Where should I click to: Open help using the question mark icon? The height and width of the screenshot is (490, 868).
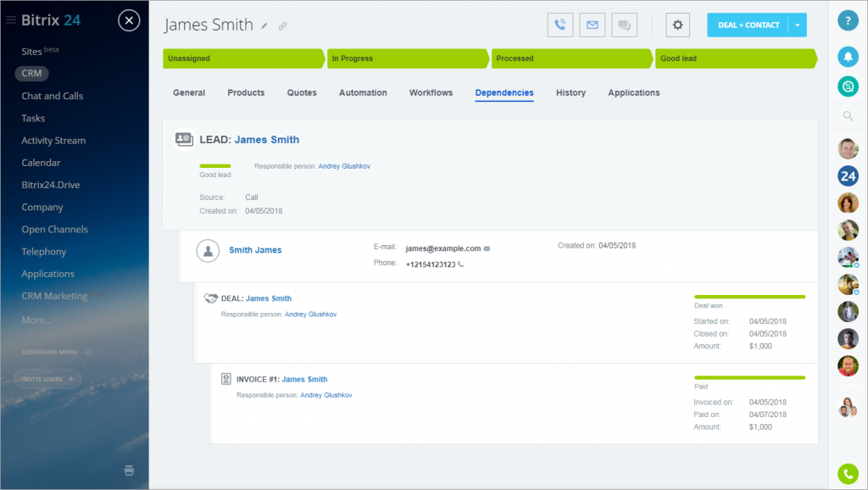pos(848,20)
